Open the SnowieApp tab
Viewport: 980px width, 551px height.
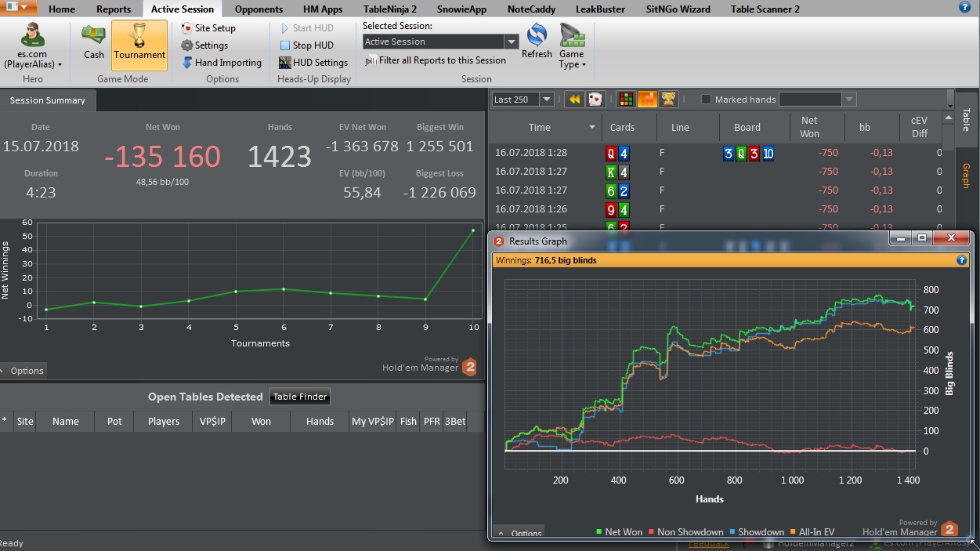tap(462, 9)
